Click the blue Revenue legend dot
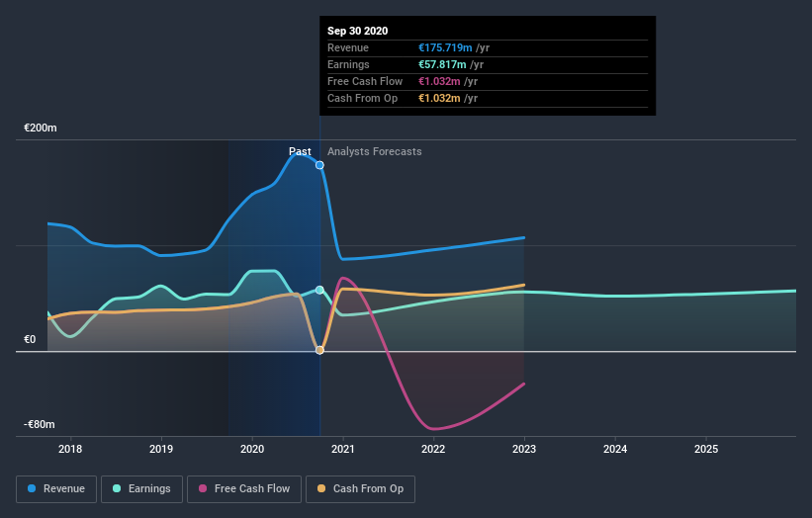 32,488
